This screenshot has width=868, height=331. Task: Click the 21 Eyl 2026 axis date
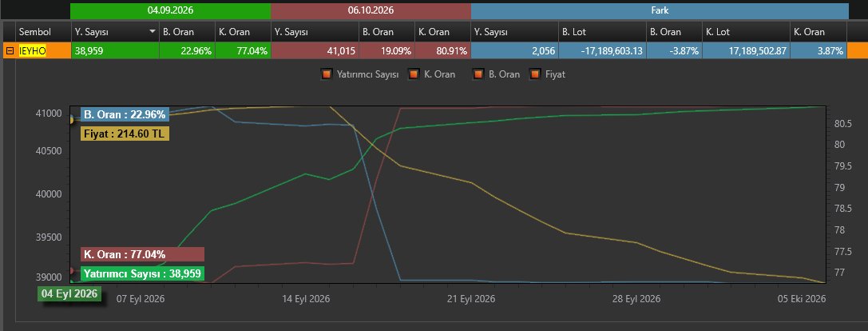click(471, 299)
